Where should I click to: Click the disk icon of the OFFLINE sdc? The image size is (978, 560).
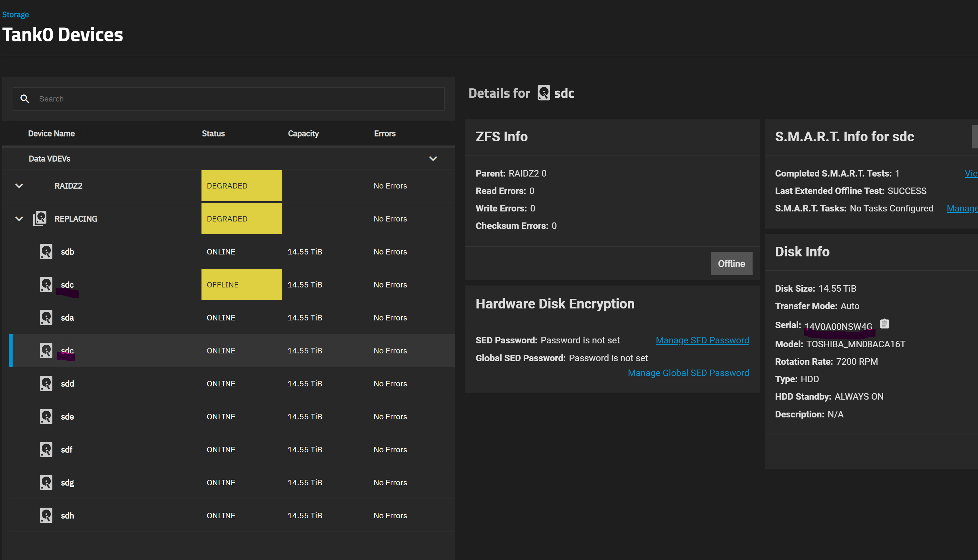click(46, 285)
